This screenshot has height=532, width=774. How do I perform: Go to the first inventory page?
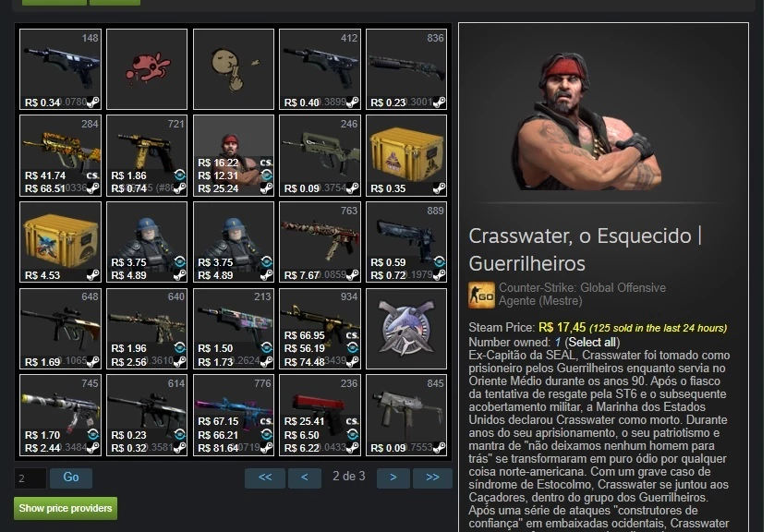pyautogui.click(x=265, y=478)
